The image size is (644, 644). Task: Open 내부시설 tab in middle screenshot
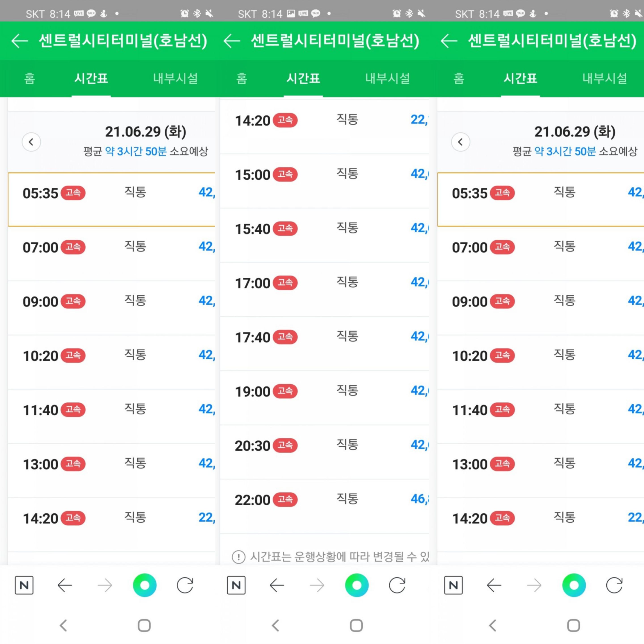(x=387, y=79)
